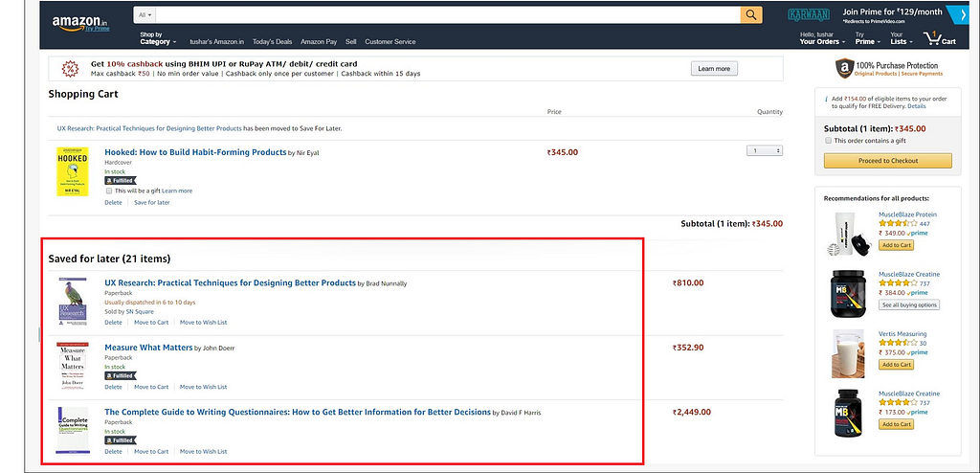Click the 100% Purchase Protection badge
980x473 pixels.
887,68
